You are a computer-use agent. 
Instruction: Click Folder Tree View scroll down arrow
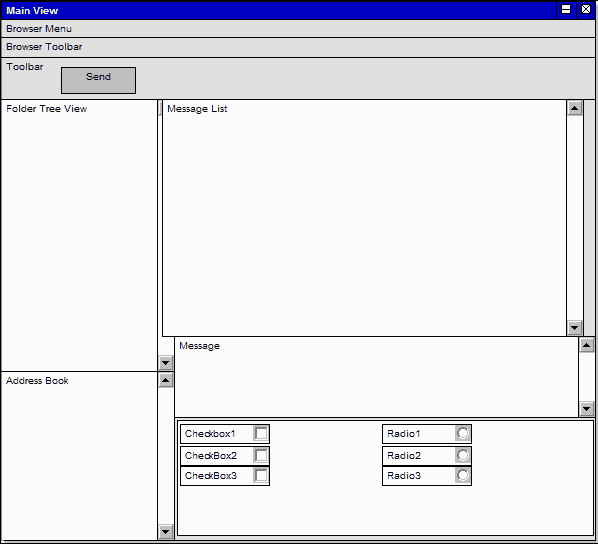pos(166,363)
